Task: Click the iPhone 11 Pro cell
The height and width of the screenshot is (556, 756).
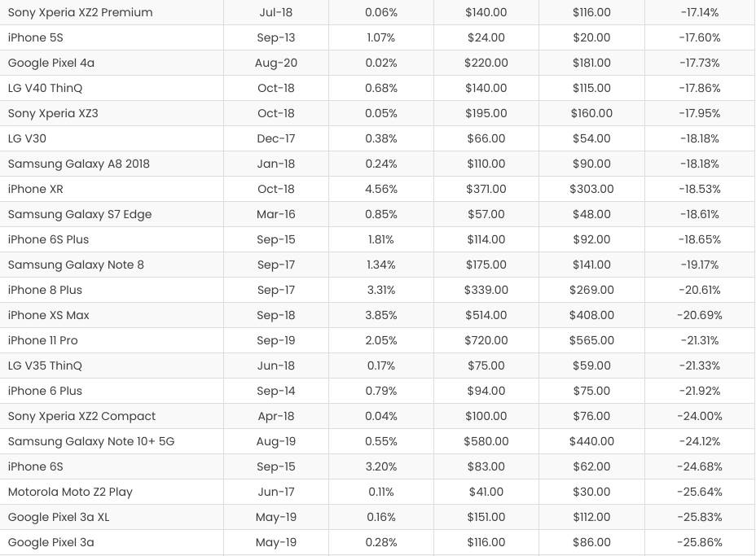Action: [43, 340]
